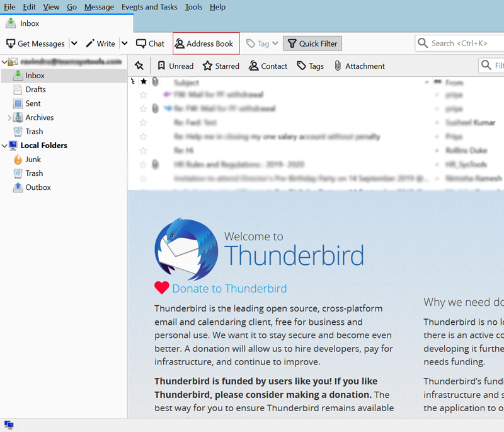Sort by attachment column header
504x432 pixels.
[155, 82]
